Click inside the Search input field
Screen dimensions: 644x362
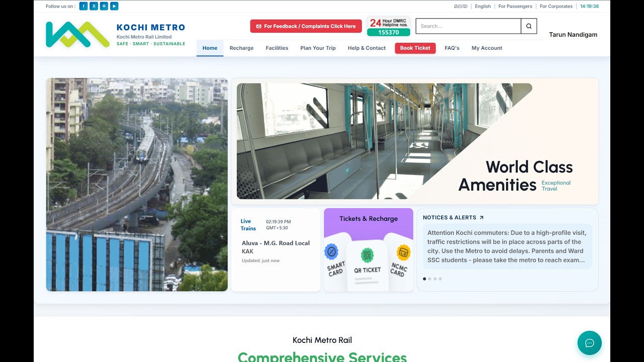[x=468, y=26]
